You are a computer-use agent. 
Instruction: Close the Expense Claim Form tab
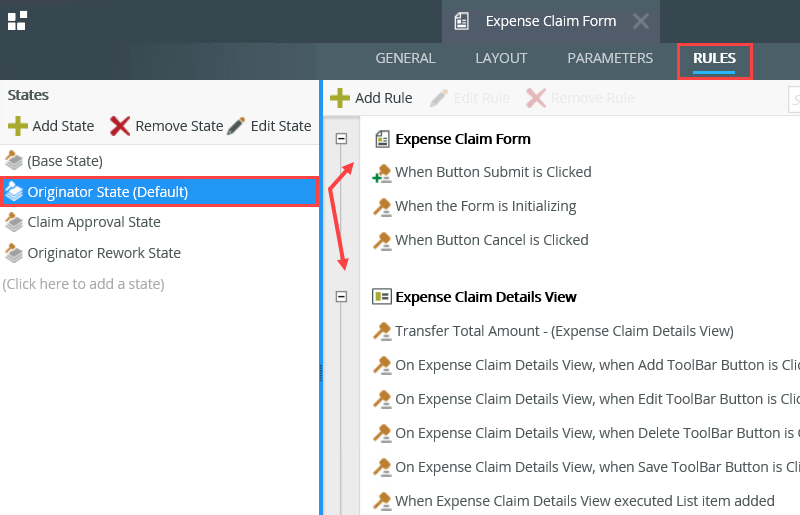point(641,21)
